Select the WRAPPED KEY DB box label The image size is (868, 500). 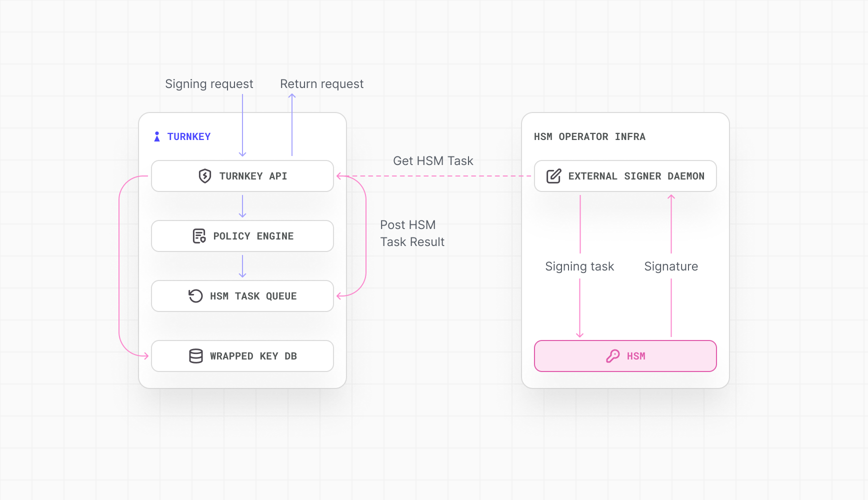click(x=253, y=356)
